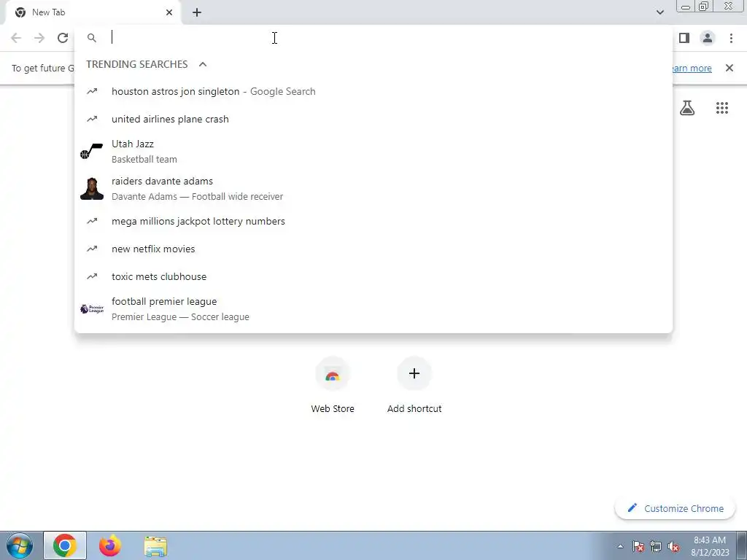Open the side panel icon

pos(684,38)
